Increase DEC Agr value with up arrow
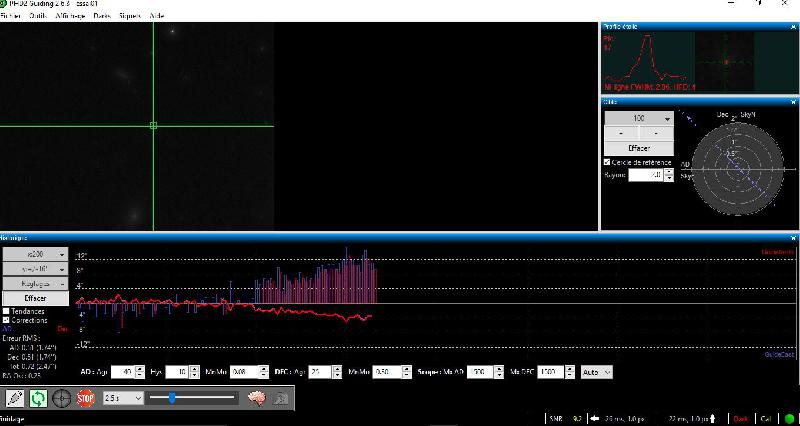The height and width of the screenshot is (426, 800). pyautogui.click(x=337, y=369)
